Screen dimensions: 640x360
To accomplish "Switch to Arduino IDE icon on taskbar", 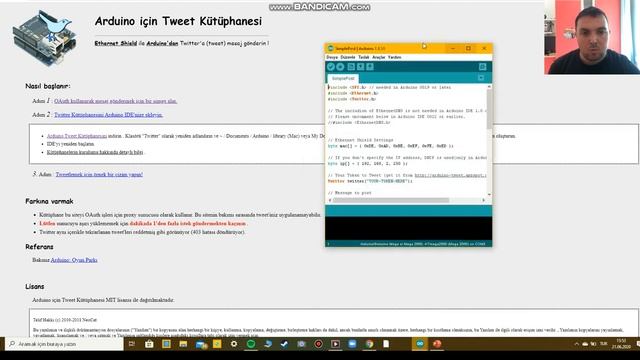I will coord(420,344).
